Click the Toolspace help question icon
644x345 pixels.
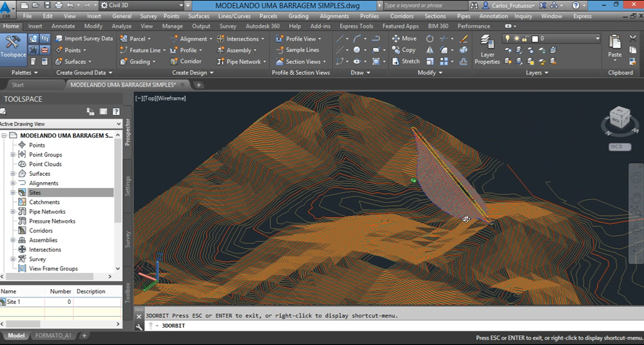[x=116, y=111]
